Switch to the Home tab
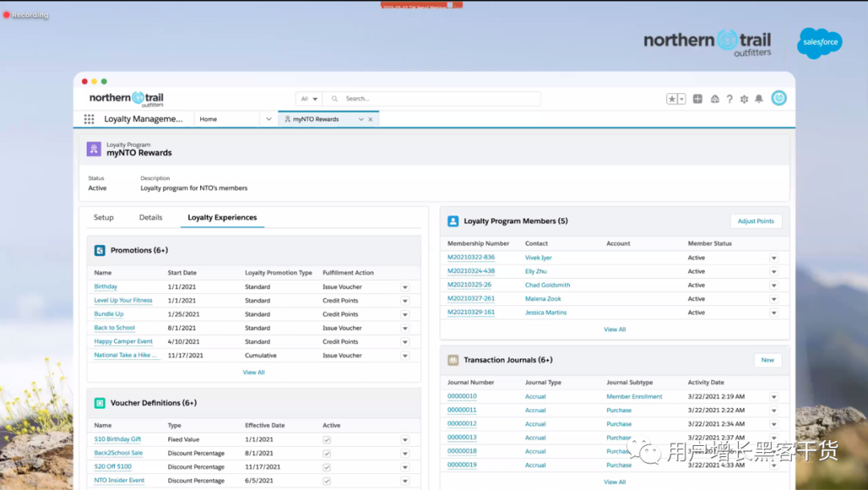 (208, 119)
